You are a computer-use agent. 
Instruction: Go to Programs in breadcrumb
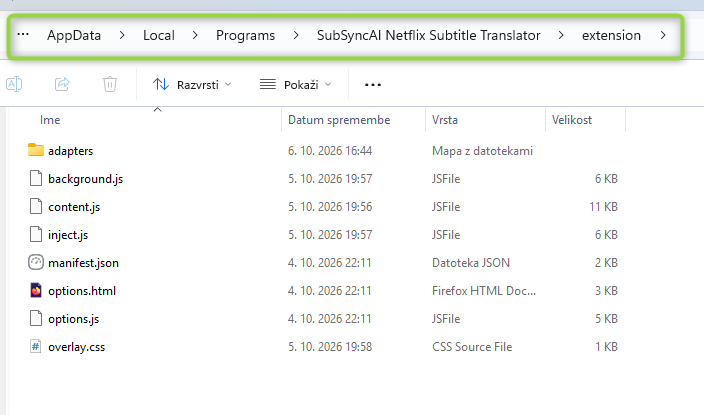(x=245, y=35)
